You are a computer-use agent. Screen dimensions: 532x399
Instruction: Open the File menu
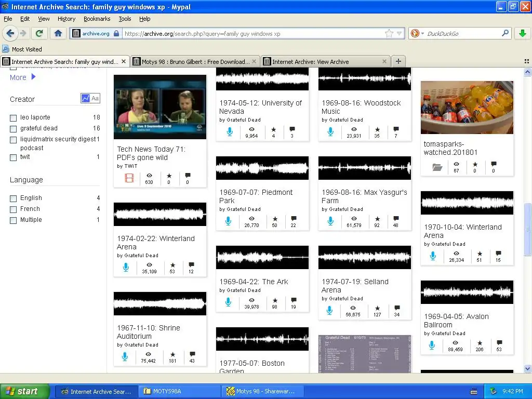(x=8, y=19)
